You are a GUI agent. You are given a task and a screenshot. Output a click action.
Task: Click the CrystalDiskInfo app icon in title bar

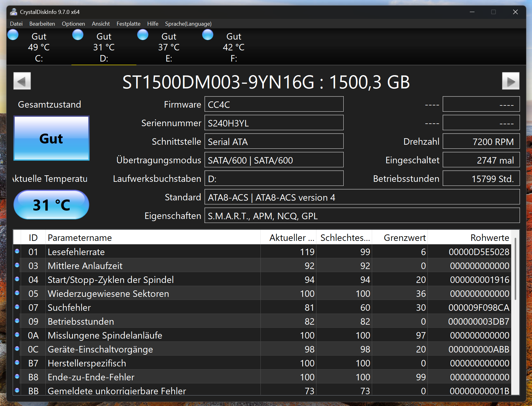[x=14, y=12]
